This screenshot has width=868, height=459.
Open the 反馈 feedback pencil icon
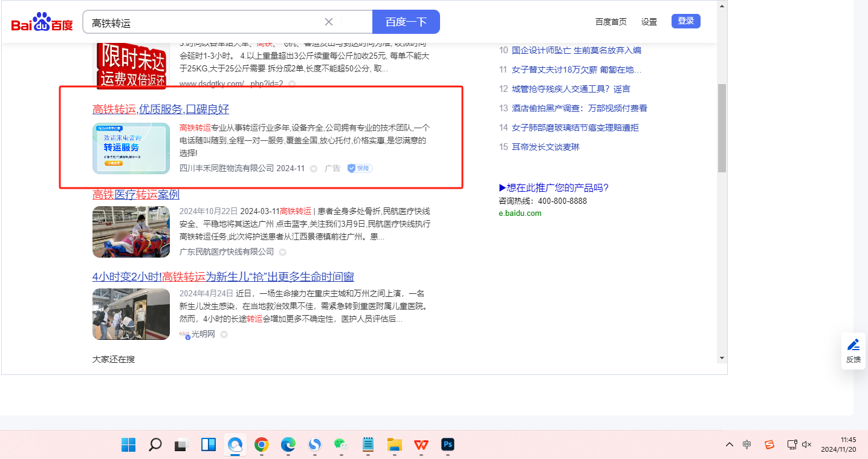point(853,345)
